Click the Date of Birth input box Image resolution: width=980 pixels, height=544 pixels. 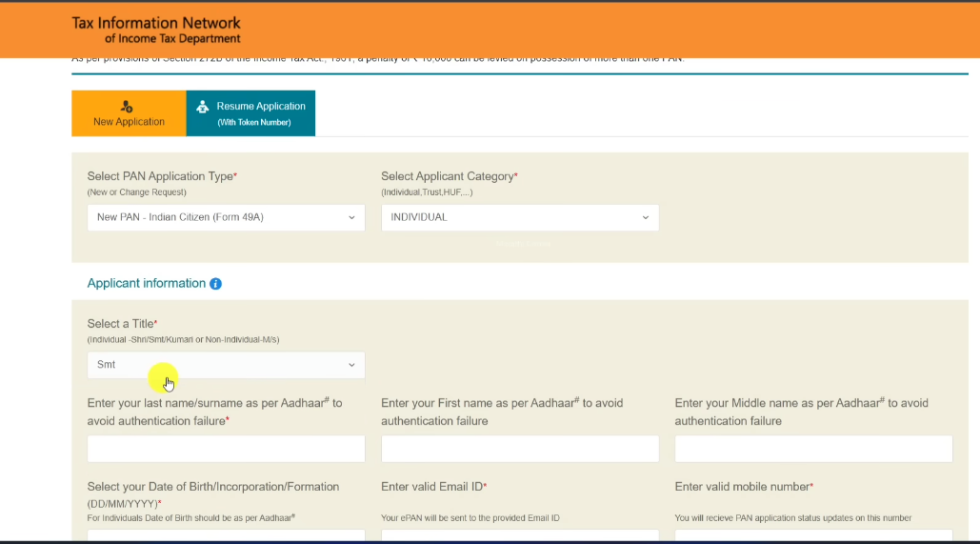(x=226, y=536)
